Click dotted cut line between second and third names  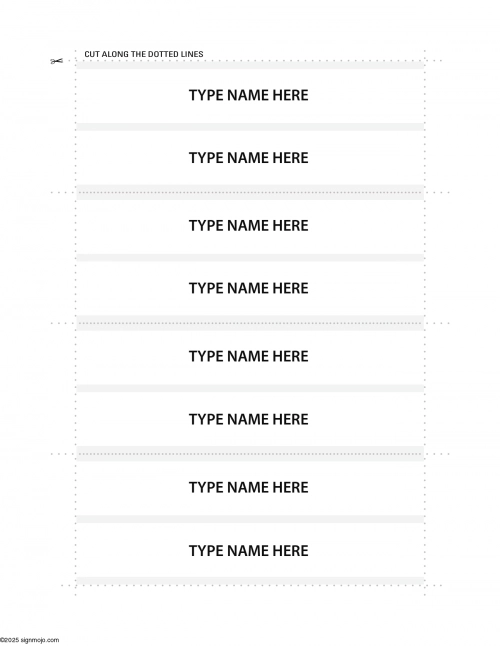point(250,192)
